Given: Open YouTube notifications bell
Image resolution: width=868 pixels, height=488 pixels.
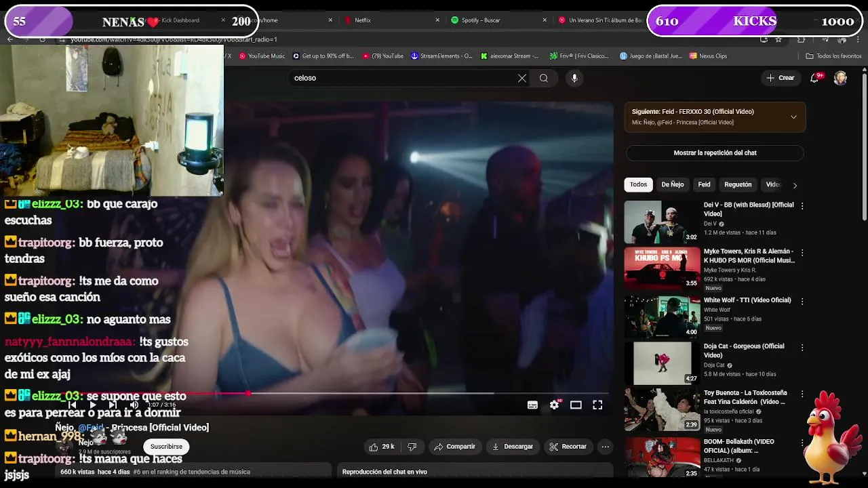Looking at the screenshot, I should point(815,78).
